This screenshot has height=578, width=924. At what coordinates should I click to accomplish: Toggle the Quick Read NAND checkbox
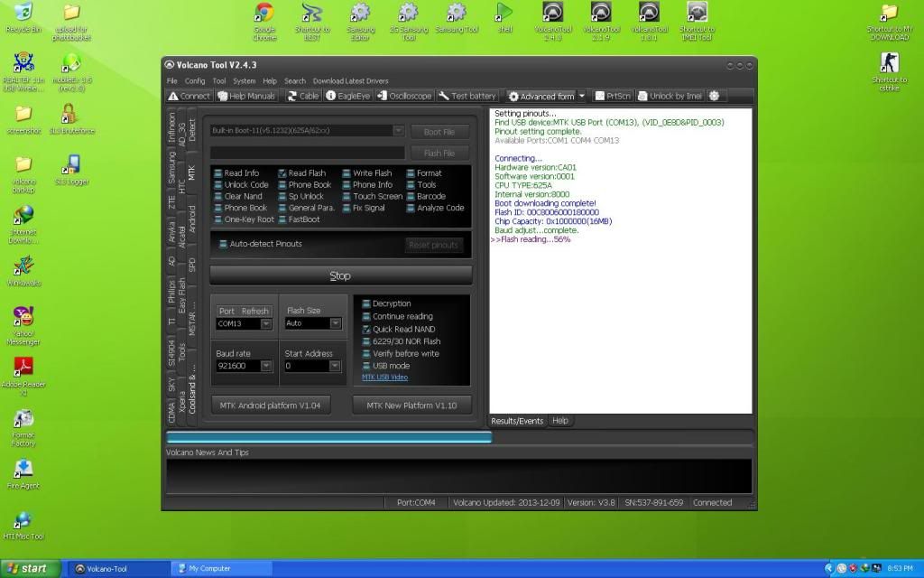(x=366, y=329)
